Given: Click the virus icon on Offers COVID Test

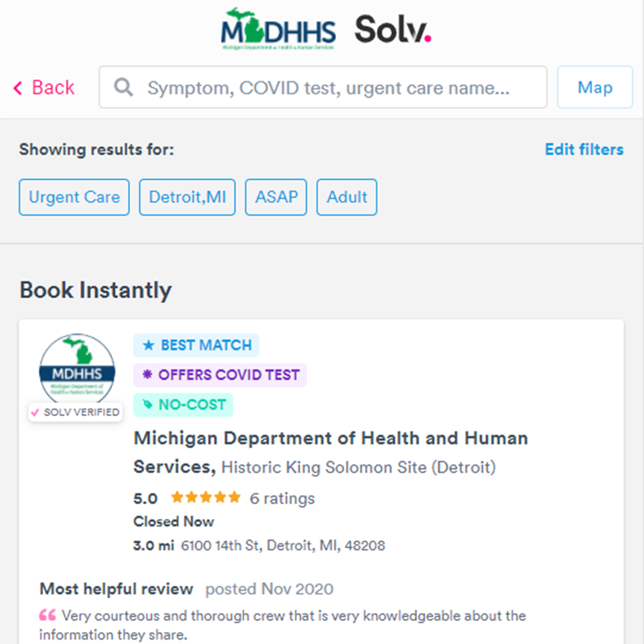Looking at the screenshot, I should [x=147, y=374].
